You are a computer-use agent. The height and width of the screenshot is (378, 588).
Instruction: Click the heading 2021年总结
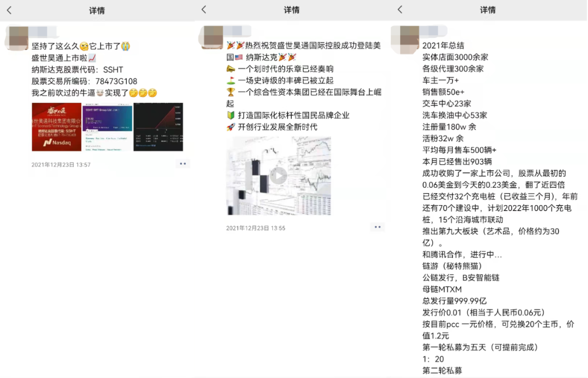(x=443, y=46)
